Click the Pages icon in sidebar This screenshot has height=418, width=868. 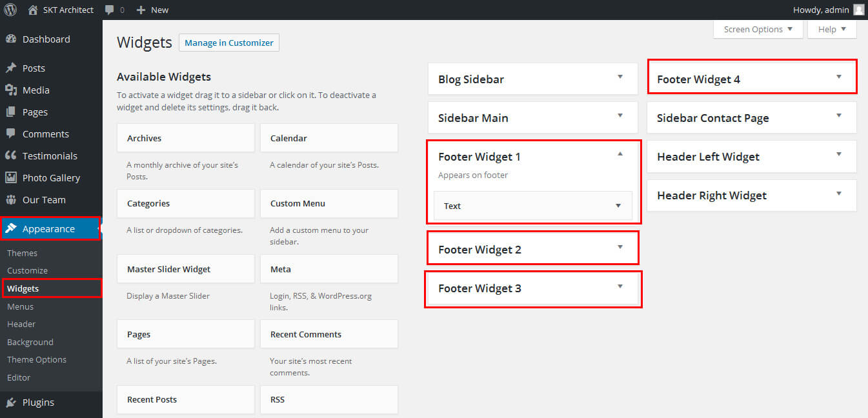click(x=11, y=112)
